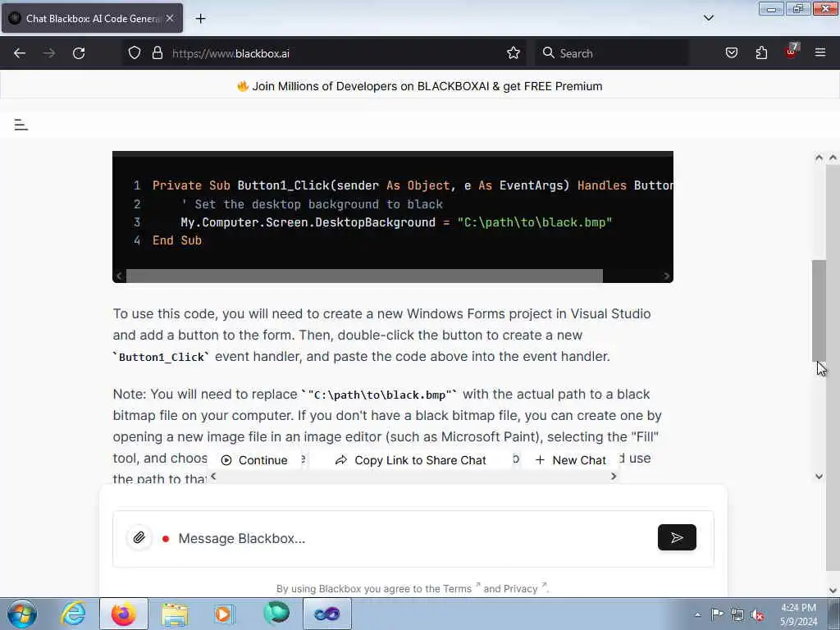The image size is (840, 630).
Task: Click the code block horizontal scrollbar thumb
Action: point(364,276)
